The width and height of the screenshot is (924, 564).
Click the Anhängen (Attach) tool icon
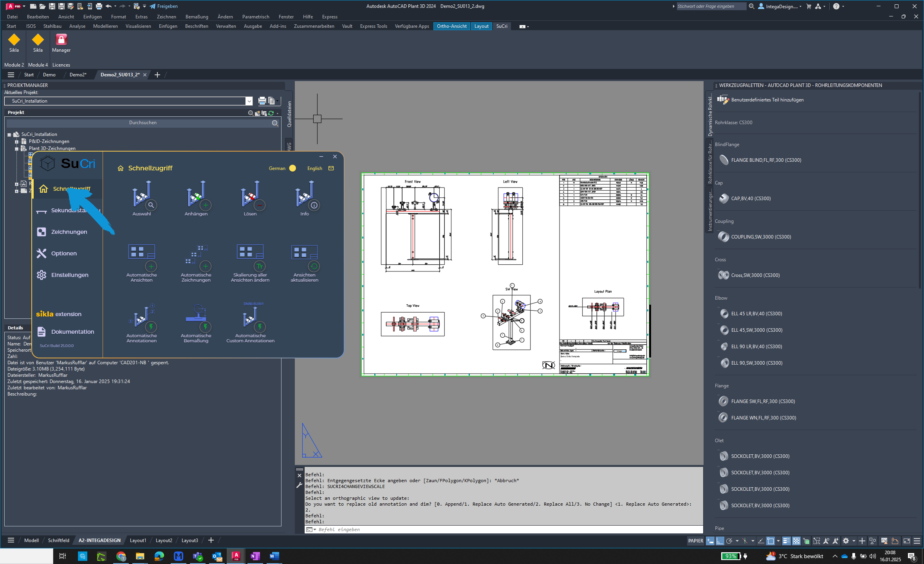tap(195, 198)
